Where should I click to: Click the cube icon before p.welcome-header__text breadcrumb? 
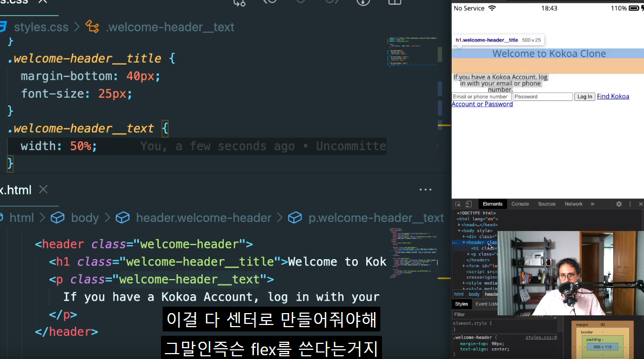[295, 218]
